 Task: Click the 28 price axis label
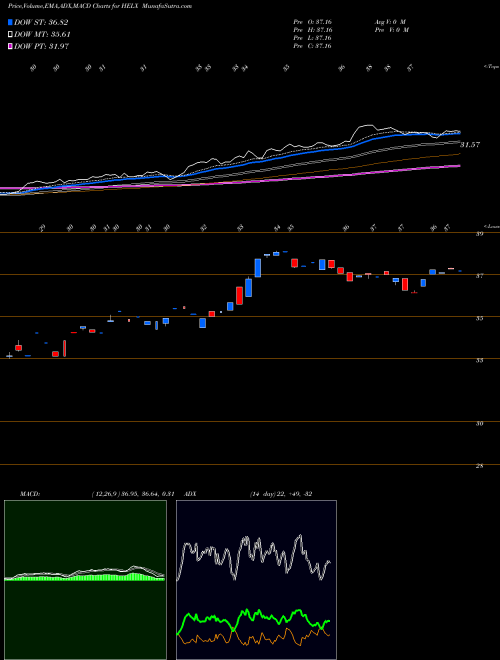pyautogui.click(x=479, y=466)
